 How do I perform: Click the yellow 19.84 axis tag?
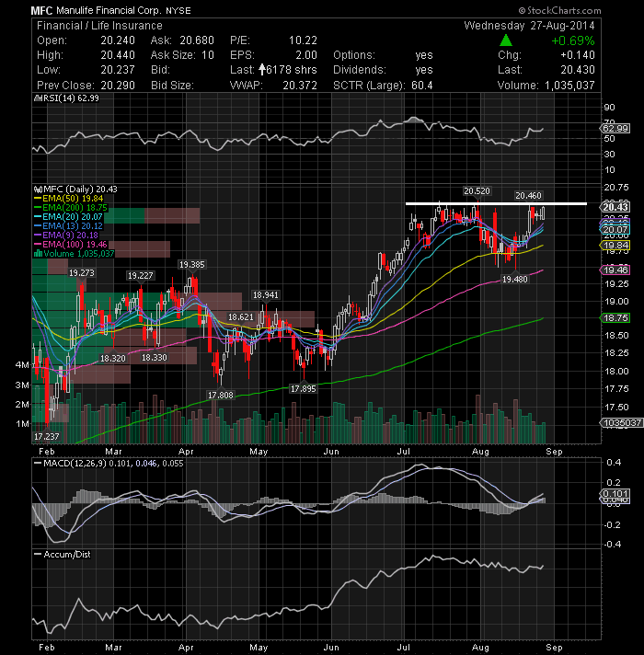(615, 246)
